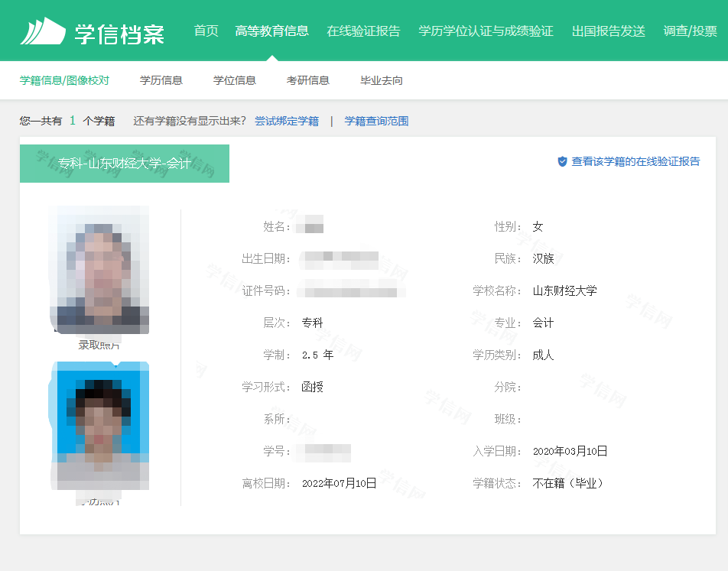Click the 民族 value 汉族
Screen dimensions: 728x571
[543, 258]
